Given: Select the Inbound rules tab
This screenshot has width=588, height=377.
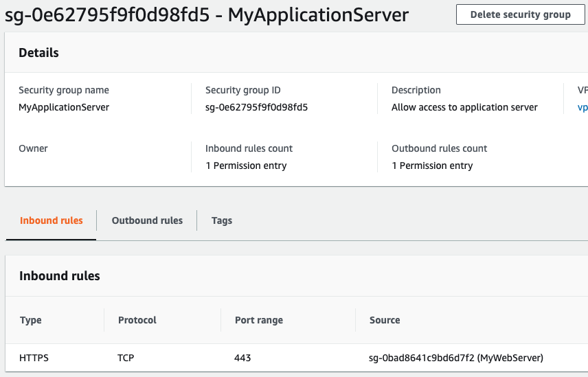Looking at the screenshot, I should click(x=52, y=220).
